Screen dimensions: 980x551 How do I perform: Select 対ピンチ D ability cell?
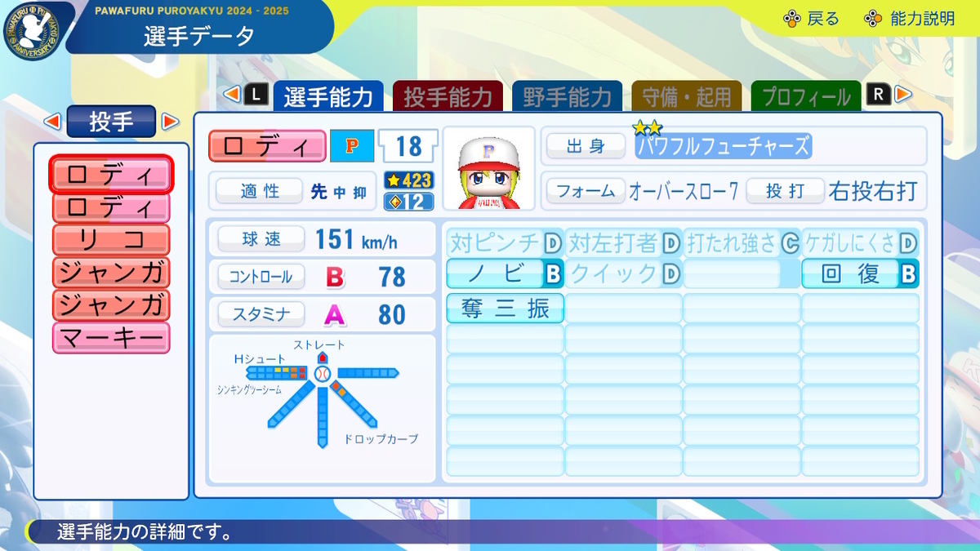[x=505, y=242]
